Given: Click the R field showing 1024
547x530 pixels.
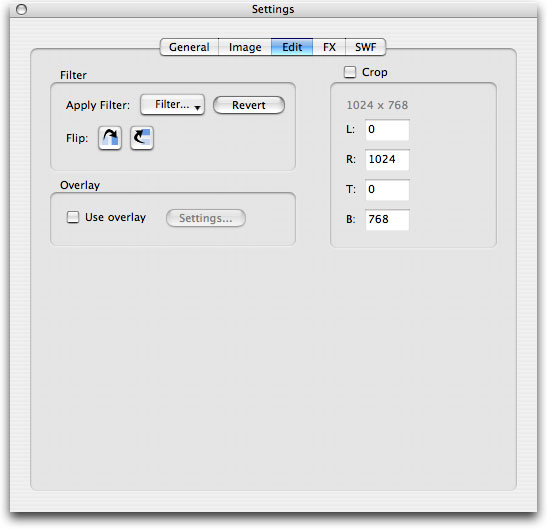Looking at the screenshot, I should point(387,160).
